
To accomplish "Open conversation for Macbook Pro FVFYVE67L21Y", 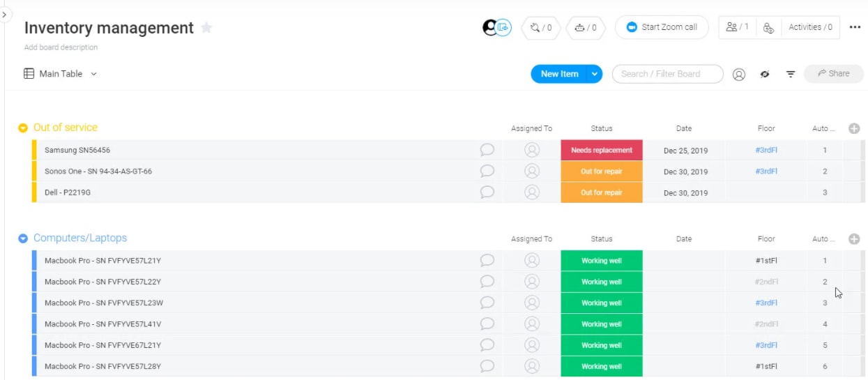I will pyautogui.click(x=487, y=344).
